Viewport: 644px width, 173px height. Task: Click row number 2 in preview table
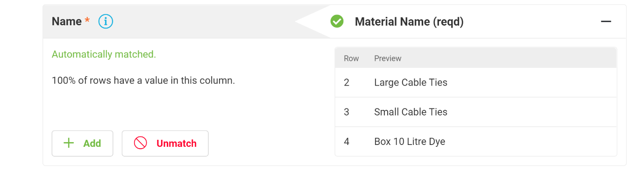347,83
